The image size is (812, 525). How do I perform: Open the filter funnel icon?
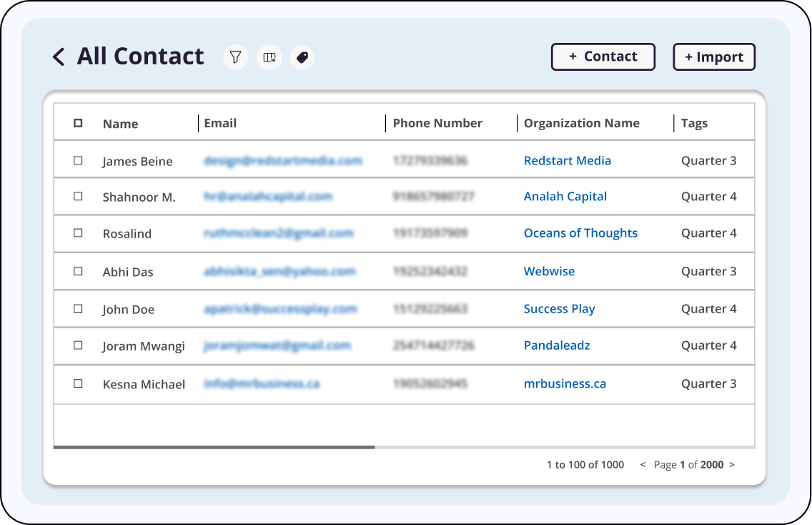[x=235, y=57]
